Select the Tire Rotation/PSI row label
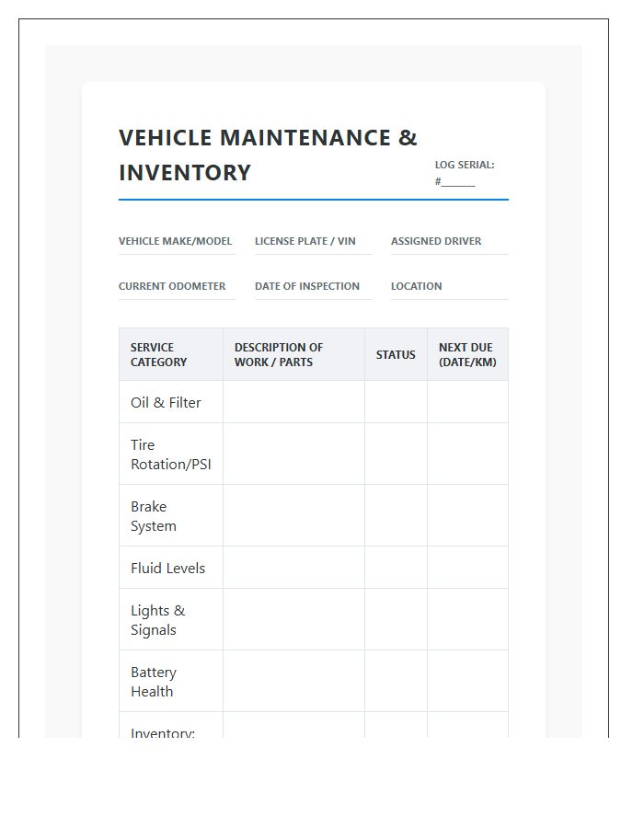The image size is (644, 828). tap(171, 454)
